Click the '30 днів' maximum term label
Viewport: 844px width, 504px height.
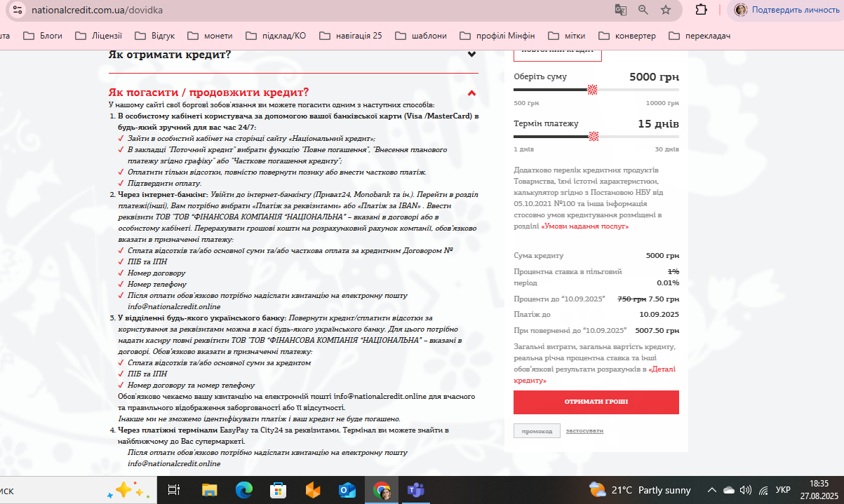[x=667, y=149]
